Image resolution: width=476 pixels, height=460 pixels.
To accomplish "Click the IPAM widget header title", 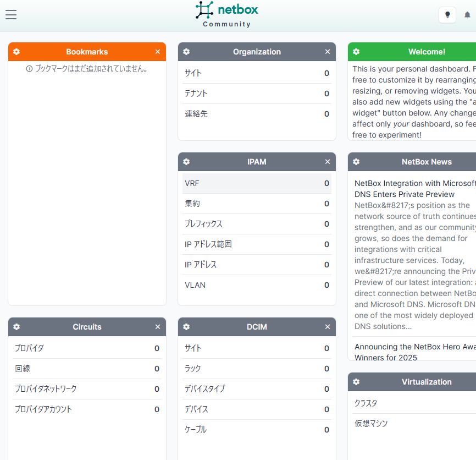I will click(257, 162).
